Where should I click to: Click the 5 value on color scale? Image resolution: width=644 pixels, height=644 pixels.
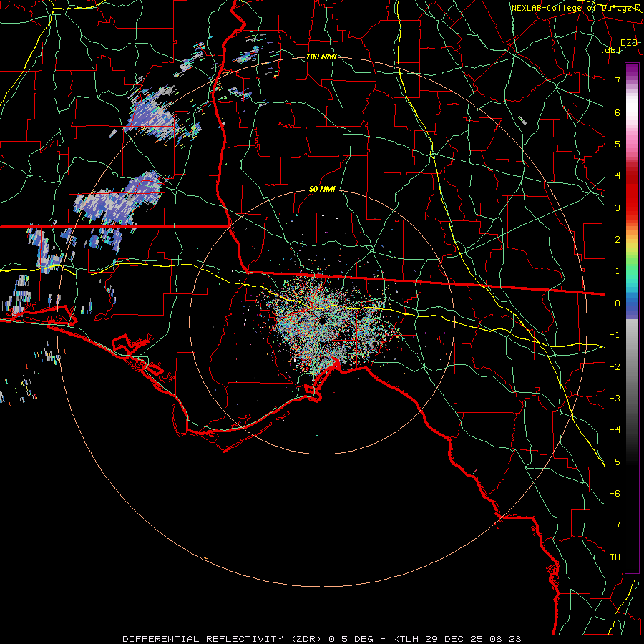[x=618, y=144]
